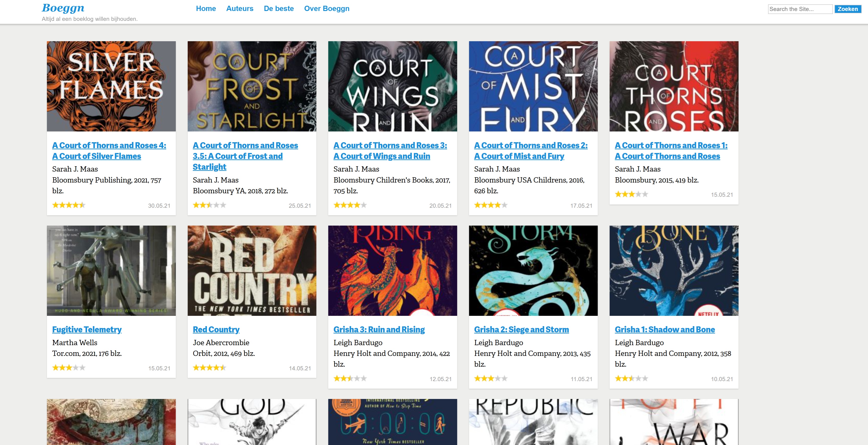Open the Silver Flames cover thumbnail
This screenshot has width=868, height=445.
coord(111,86)
